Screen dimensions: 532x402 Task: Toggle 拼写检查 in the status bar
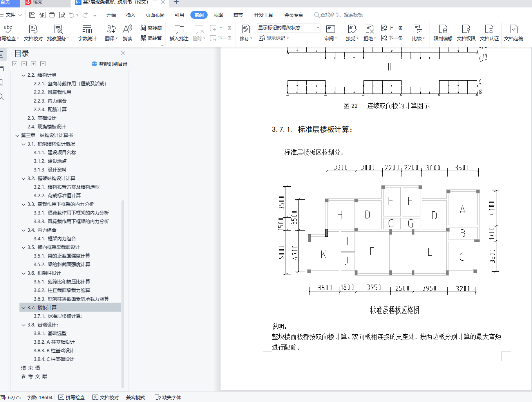[72, 397]
